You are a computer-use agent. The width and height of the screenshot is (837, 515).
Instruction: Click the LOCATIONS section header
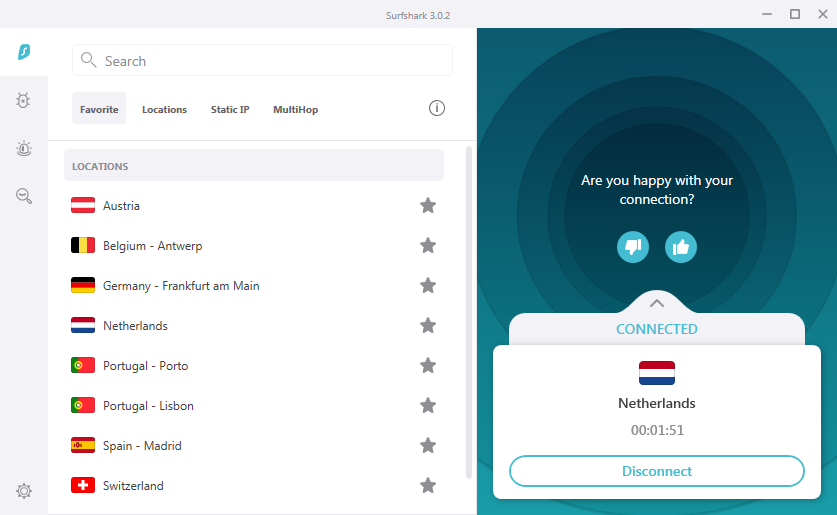coord(254,165)
